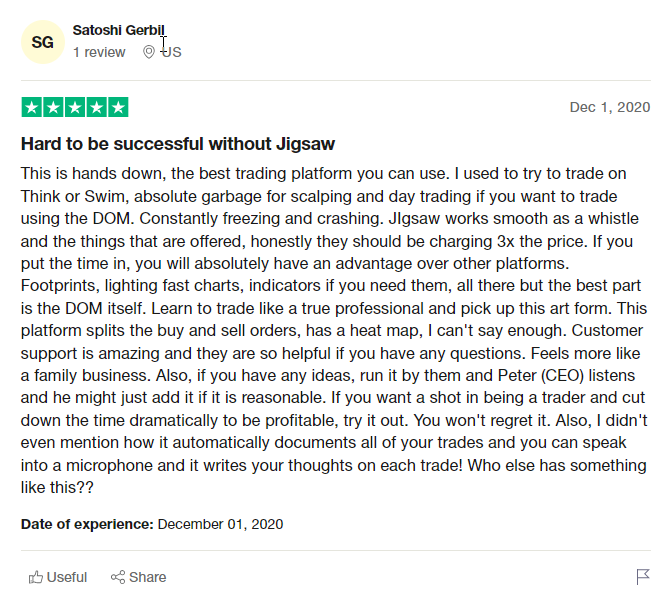
Task: Click the review body paragraph text
Action: (x=334, y=330)
